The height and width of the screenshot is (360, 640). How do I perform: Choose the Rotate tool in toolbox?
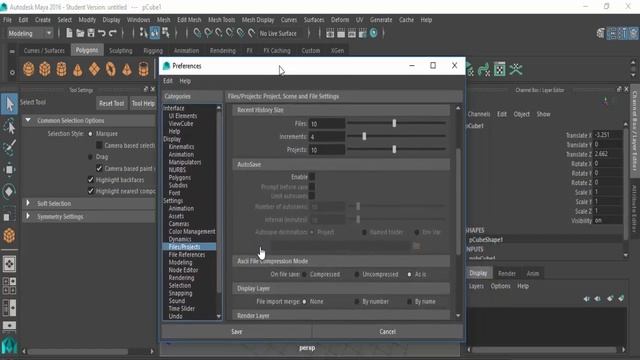(x=9, y=191)
